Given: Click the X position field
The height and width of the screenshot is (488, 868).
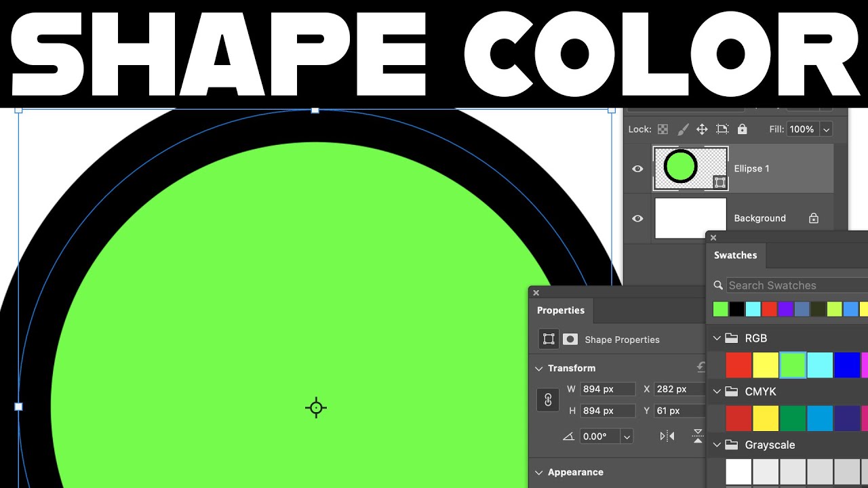Looking at the screenshot, I should pyautogui.click(x=680, y=389).
